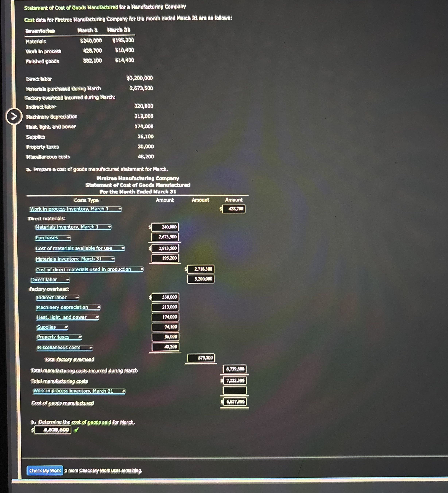Open Cost of materials available for use dropdown

point(80,248)
